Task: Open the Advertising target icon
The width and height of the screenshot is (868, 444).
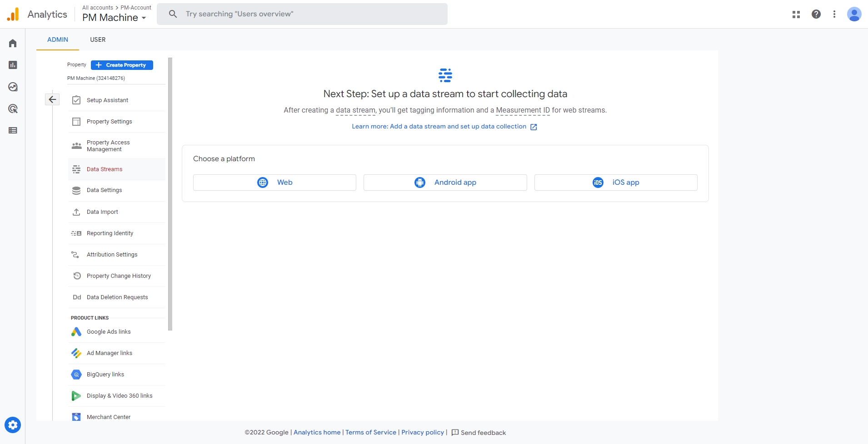Action: tap(13, 109)
